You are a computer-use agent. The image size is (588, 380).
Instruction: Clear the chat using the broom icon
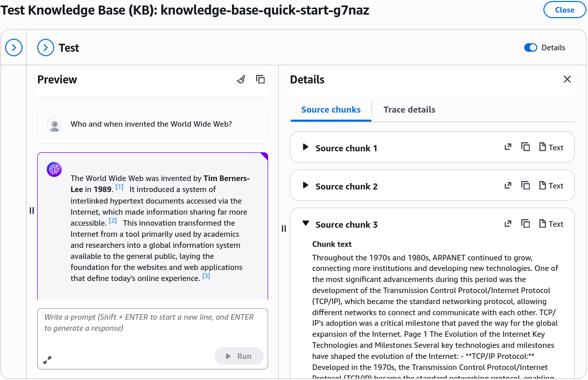coord(242,79)
